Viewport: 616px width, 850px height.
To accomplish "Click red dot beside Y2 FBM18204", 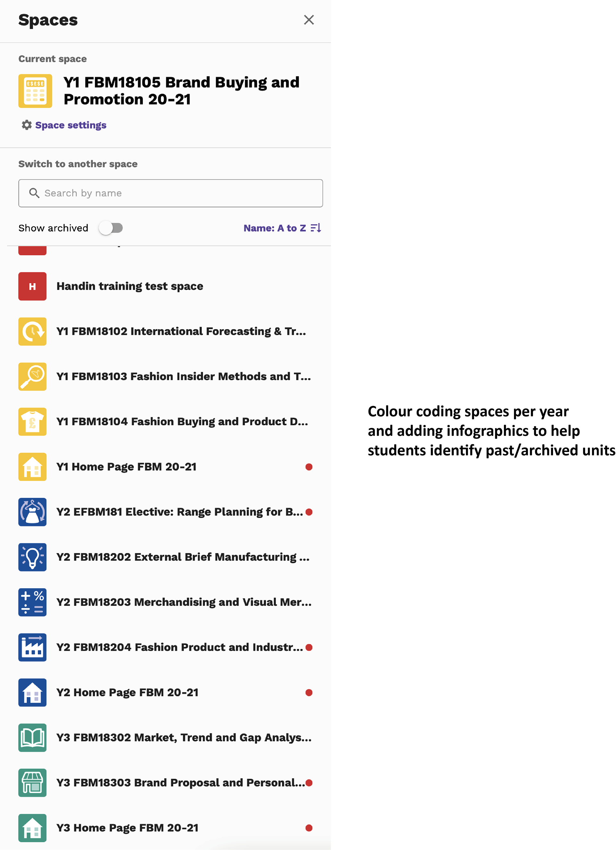I will tap(309, 648).
